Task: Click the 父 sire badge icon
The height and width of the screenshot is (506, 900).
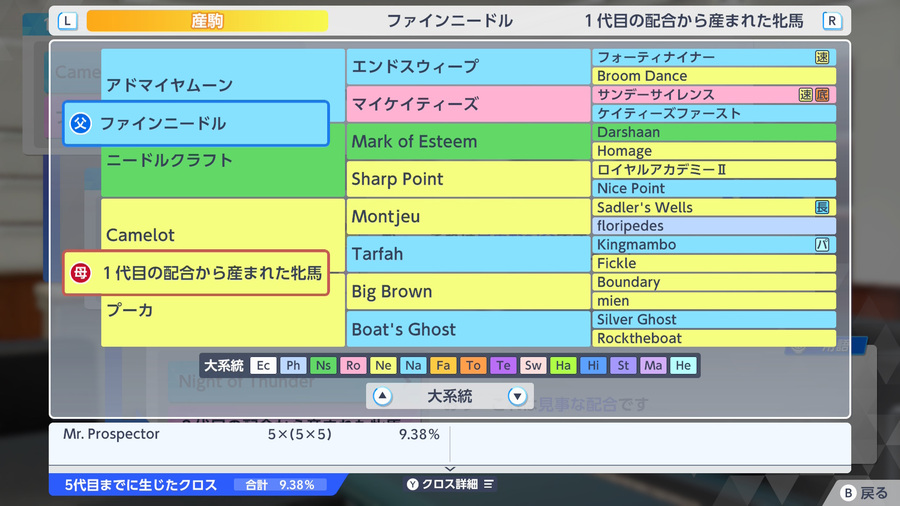Action: pos(80,123)
